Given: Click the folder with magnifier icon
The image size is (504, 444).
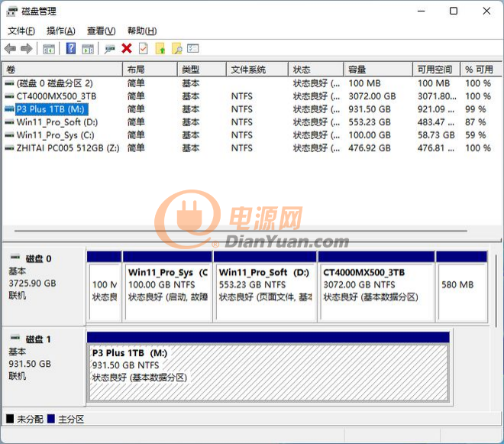Looking at the screenshot, I should coord(176,49).
